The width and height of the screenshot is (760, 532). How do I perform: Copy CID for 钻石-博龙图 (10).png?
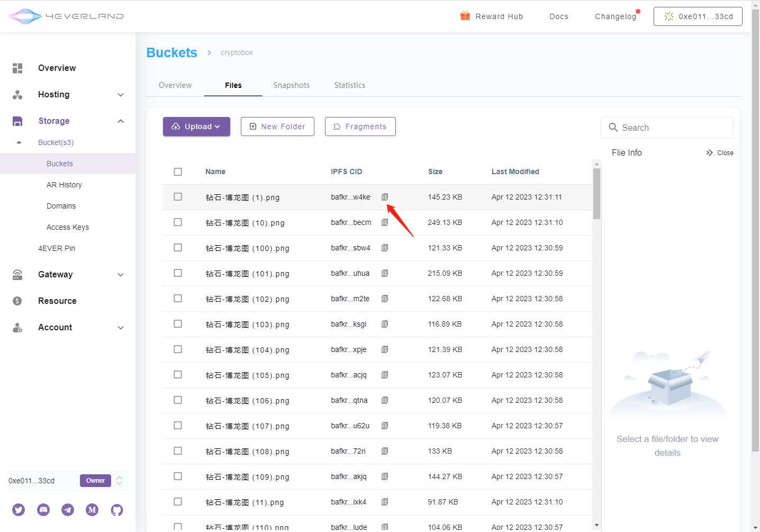pyautogui.click(x=385, y=222)
